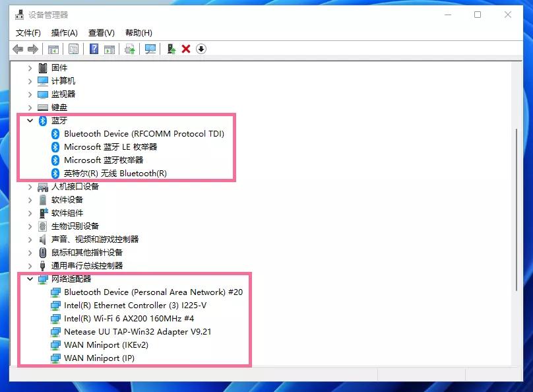Click the 人机接口设备 icon
Viewport: 533px width, 392px height.
coord(42,187)
